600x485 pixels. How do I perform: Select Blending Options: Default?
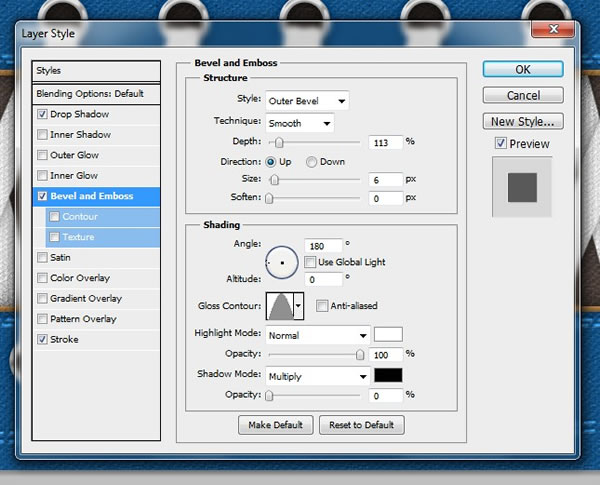pos(96,94)
